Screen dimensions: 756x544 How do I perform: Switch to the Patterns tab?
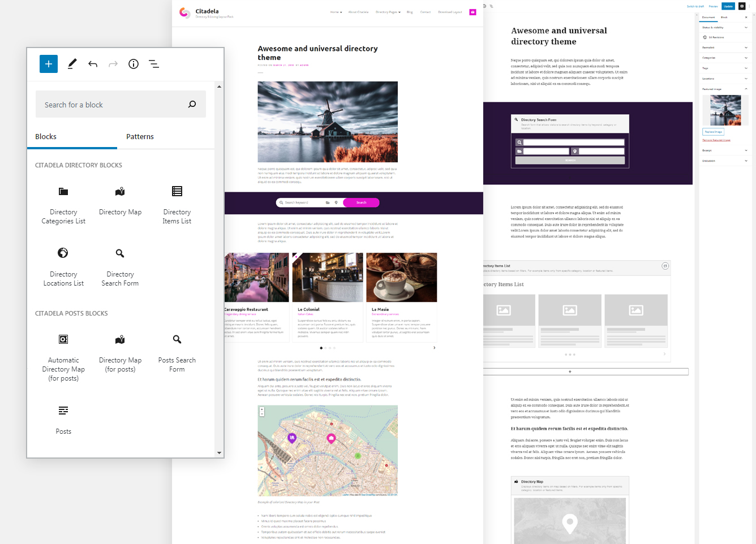[139, 136]
